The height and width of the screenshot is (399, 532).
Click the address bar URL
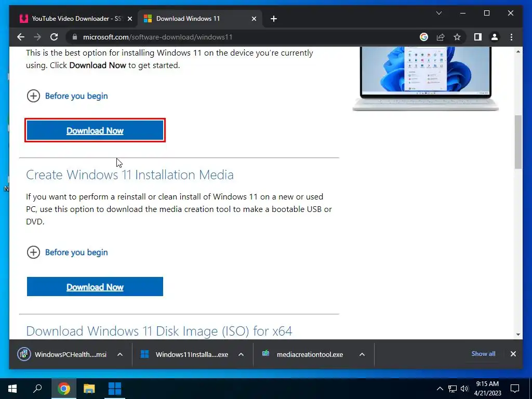tap(158, 37)
